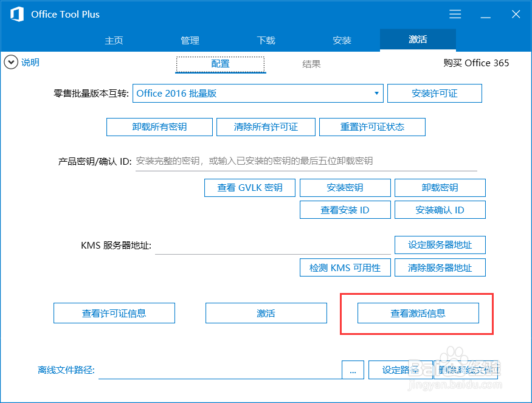Click the browse ... button

pyautogui.click(x=353, y=370)
